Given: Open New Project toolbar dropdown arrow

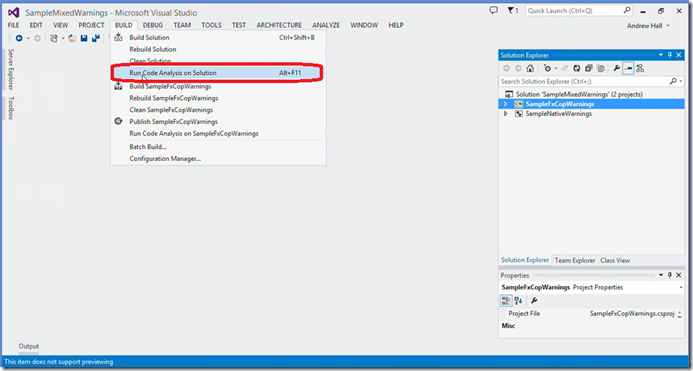Looking at the screenshot, I should pyautogui.click(x=63, y=38).
